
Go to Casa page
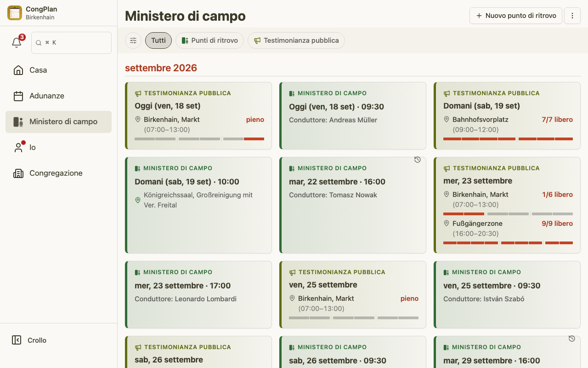(x=58, y=70)
